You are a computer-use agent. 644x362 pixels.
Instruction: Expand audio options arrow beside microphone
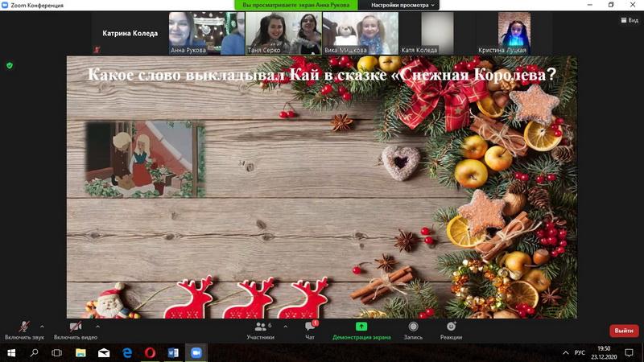tap(42, 327)
